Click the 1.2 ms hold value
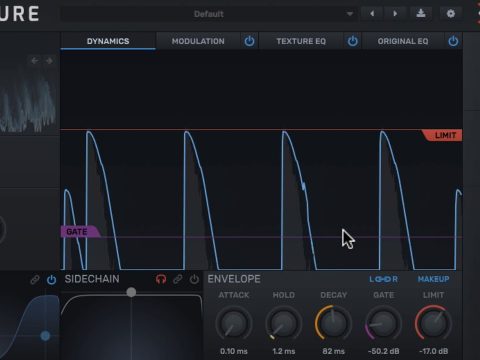Image resolution: width=480 pixels, height=360 pixels. 284,351
